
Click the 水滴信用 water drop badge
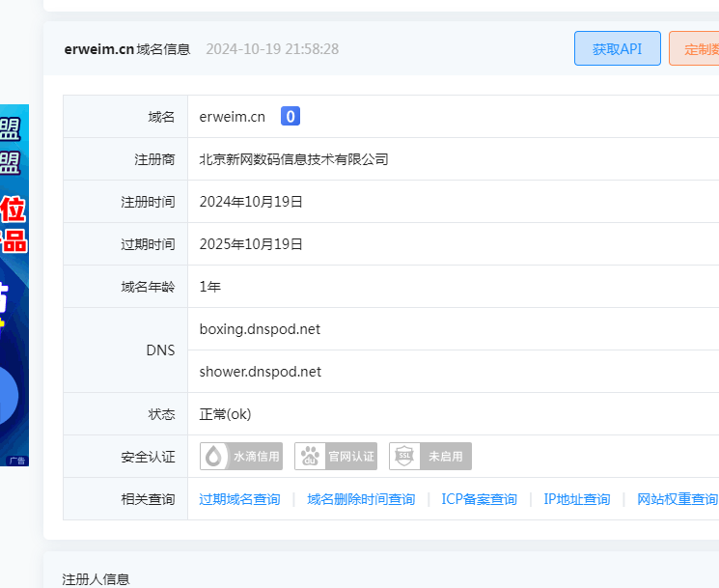(241, 457)
